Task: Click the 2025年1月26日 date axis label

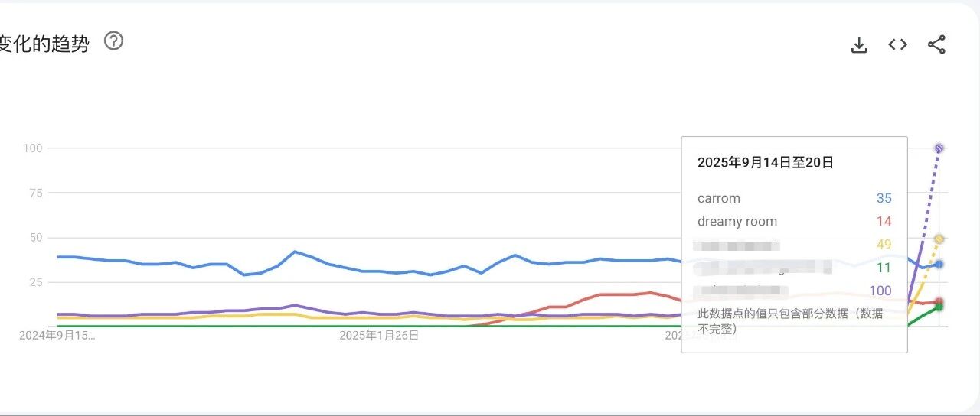Action: coord(379,335)
